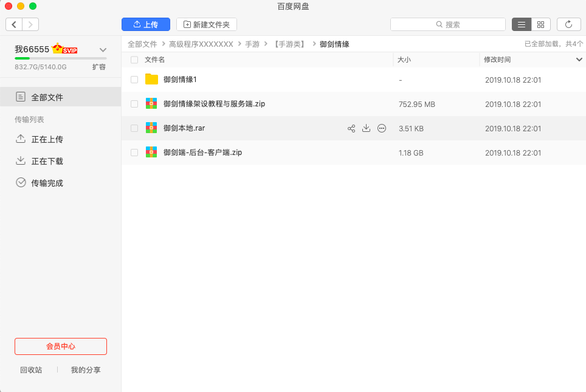
Task: Switch to list view
Action: [x=522, y=24]
